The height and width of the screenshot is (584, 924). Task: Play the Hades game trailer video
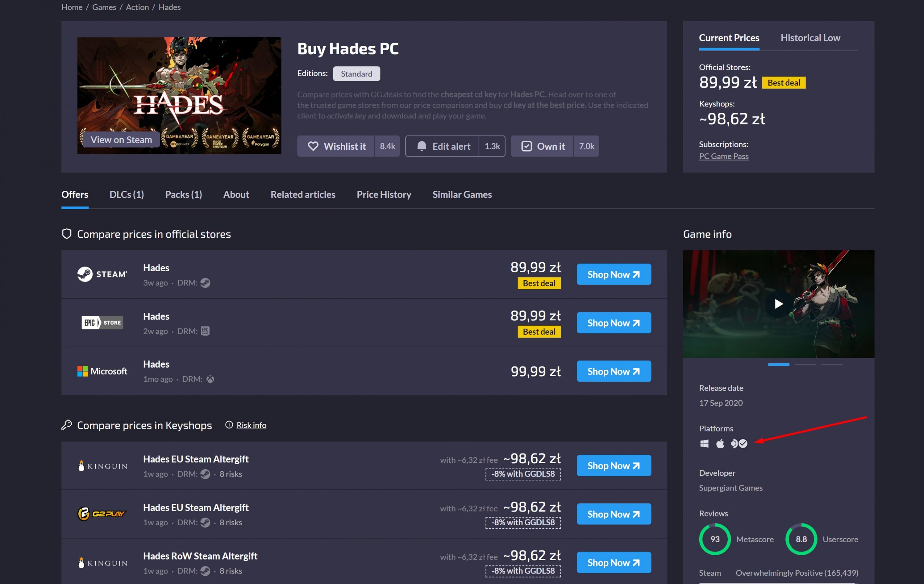779,304
